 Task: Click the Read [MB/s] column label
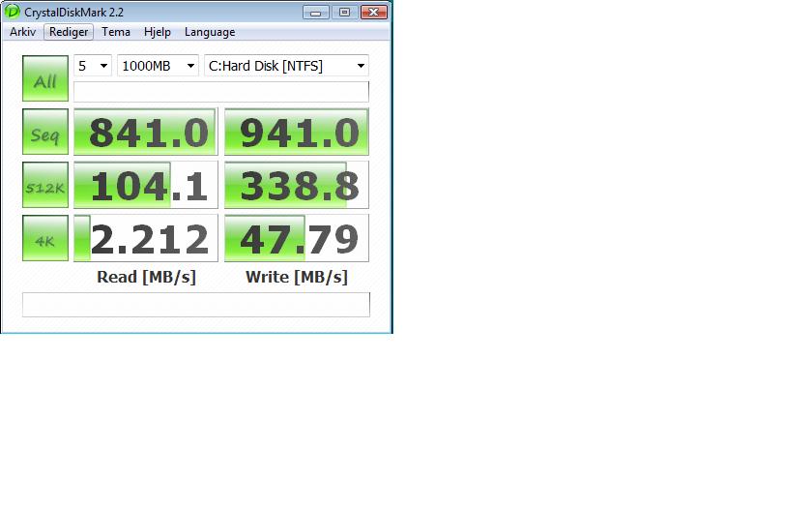pyautogui.click(x=147, y=277)
